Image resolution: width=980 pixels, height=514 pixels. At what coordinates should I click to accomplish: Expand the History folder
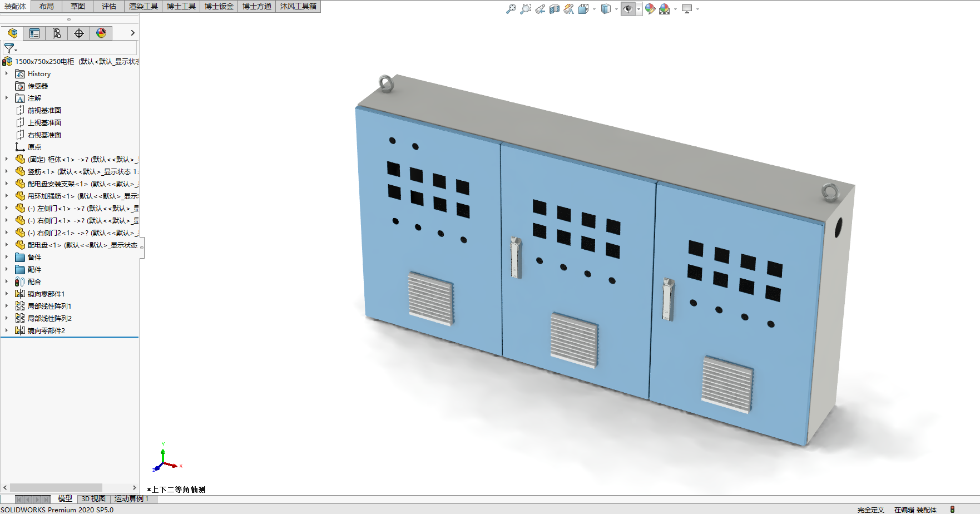(x=7, y=73)
